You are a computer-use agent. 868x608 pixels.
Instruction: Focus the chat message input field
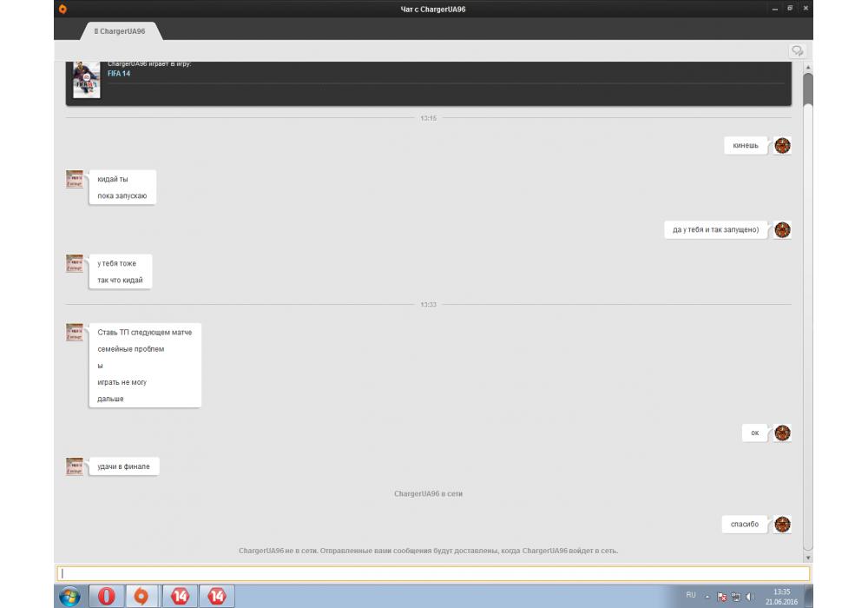pyautogui.click(x=432, y=573)
